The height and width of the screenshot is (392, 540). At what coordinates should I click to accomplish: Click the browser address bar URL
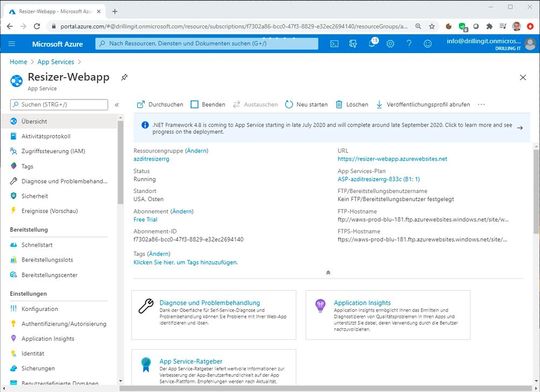pyautogui.click(x=234, y=26)
